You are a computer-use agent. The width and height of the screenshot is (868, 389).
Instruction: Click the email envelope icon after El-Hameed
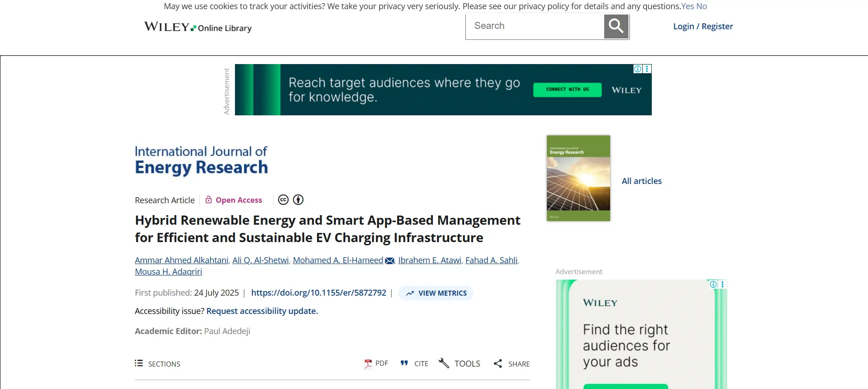pyautogui.click(x=390, y=261)
